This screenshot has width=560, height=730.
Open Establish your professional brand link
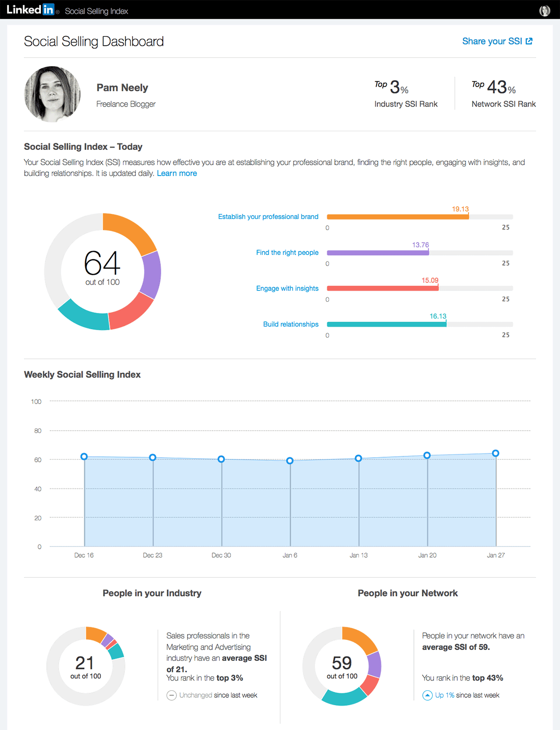coord(268,217)
